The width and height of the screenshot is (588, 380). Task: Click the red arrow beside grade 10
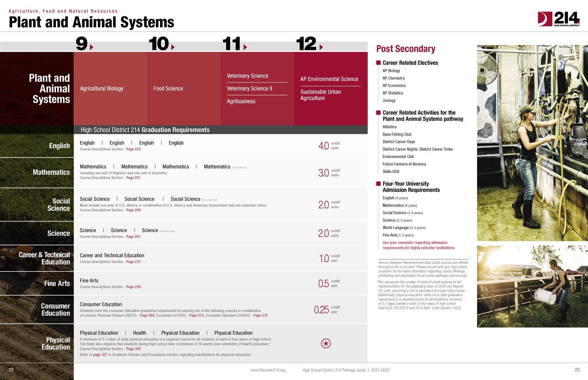coord(172,47)
